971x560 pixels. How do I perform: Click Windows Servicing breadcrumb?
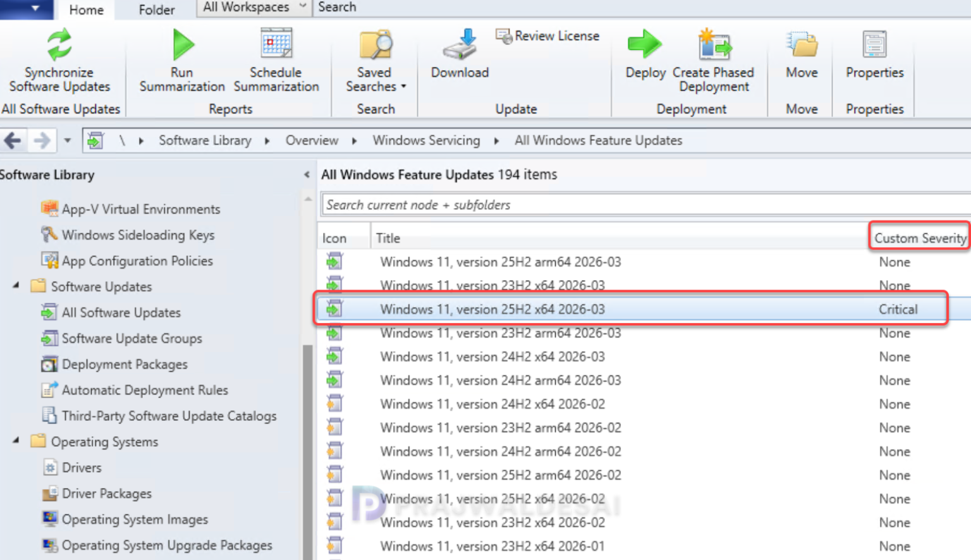pos(426,140)
